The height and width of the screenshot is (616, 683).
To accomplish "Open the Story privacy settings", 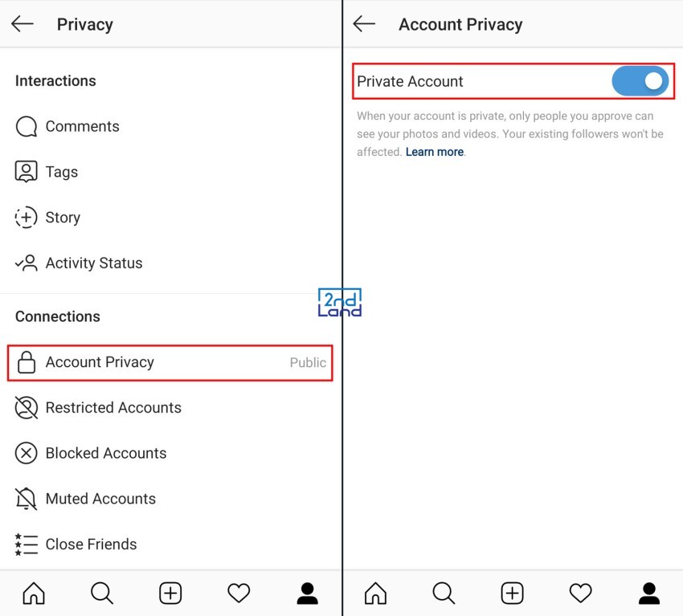I will click(x=170, y=217).
